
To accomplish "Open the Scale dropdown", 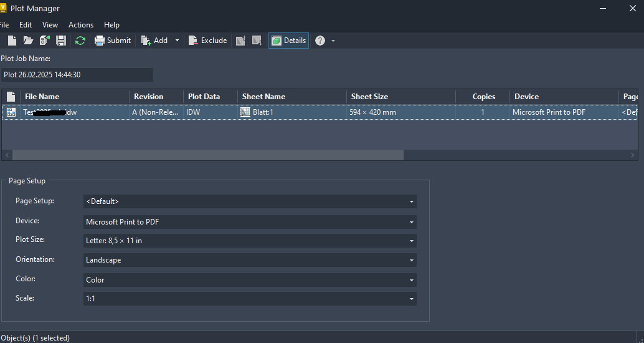I will [x=250, y=299].
